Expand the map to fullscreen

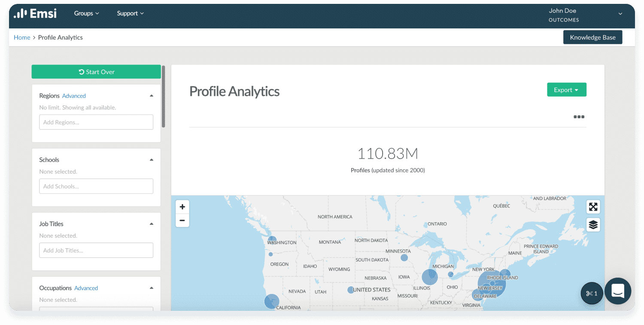[x=593, y=207]
